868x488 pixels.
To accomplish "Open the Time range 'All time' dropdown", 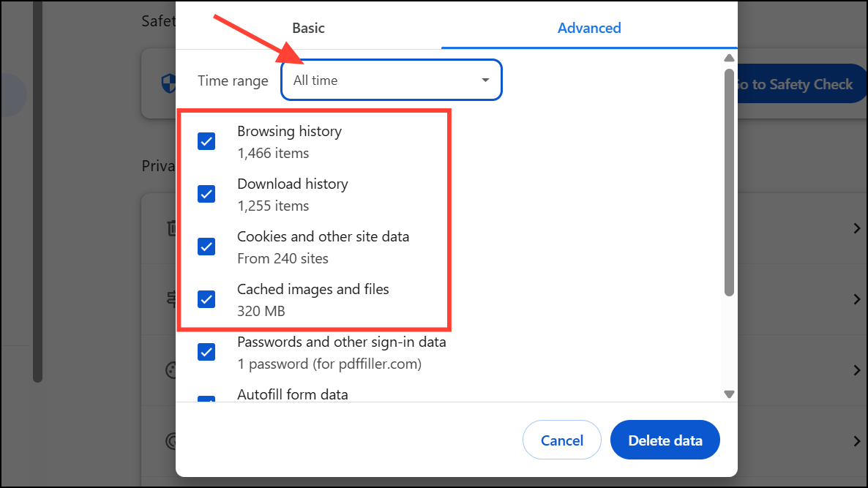I will pos(391,80).
